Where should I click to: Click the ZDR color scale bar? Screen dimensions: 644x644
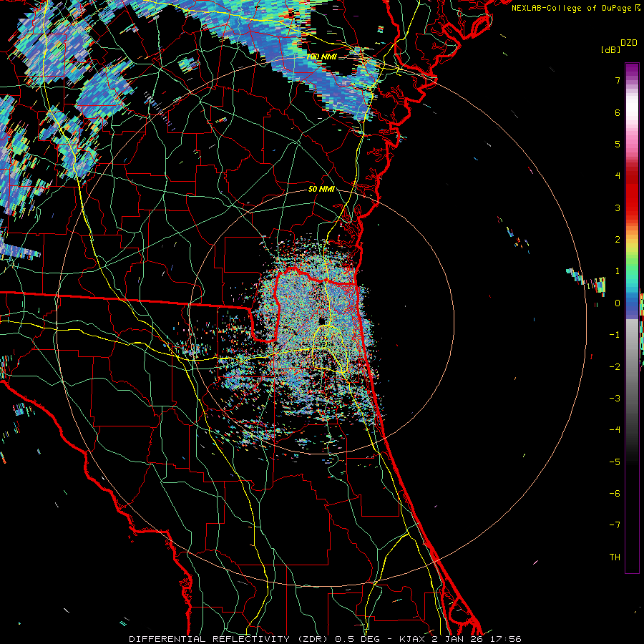click(632, 318)
